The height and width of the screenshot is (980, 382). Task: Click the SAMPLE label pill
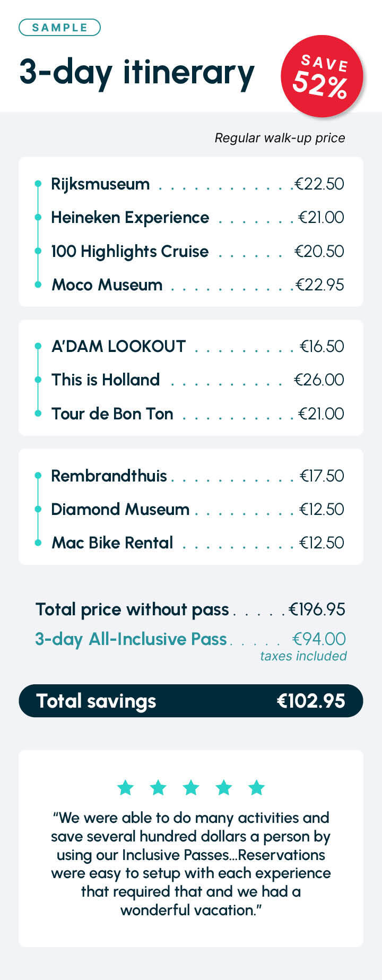coord(59,28)
